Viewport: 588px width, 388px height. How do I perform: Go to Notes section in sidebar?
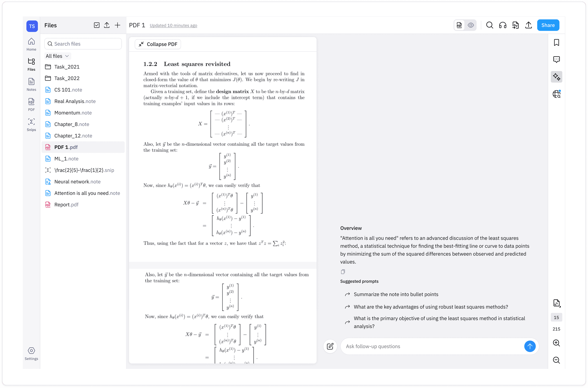click(31, 84)
